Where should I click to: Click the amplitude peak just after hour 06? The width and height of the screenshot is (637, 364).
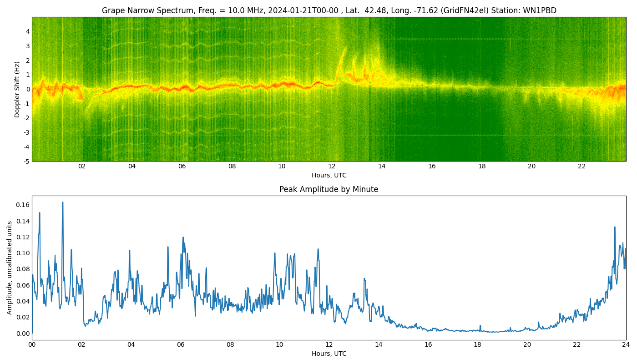tap(183, 238)
